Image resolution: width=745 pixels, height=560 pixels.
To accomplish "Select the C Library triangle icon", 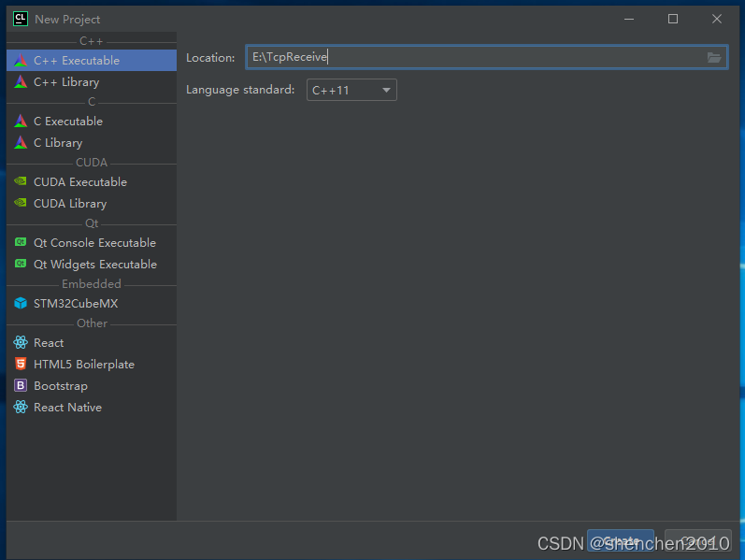I will [21, 142].
